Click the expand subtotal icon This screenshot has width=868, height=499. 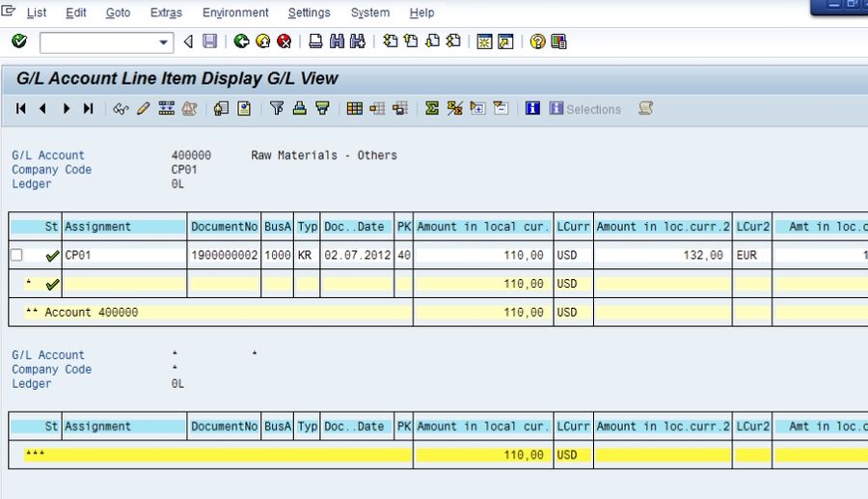(477, 108)
